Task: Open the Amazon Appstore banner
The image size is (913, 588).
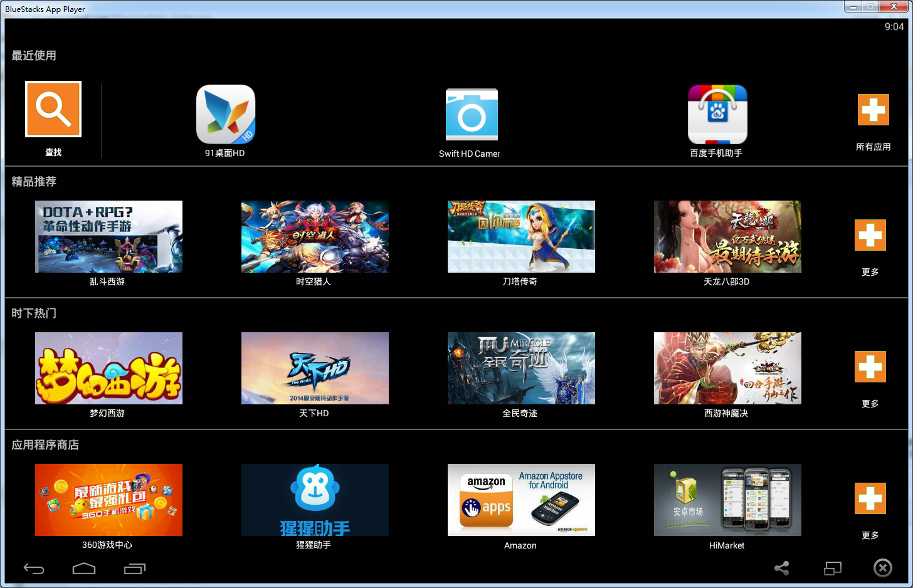Action: tap(521, 500)
